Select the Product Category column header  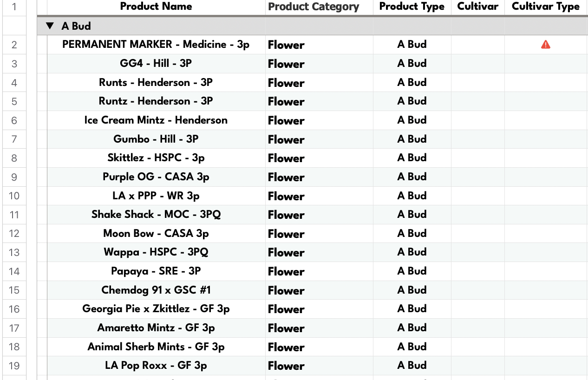point(314,7)
